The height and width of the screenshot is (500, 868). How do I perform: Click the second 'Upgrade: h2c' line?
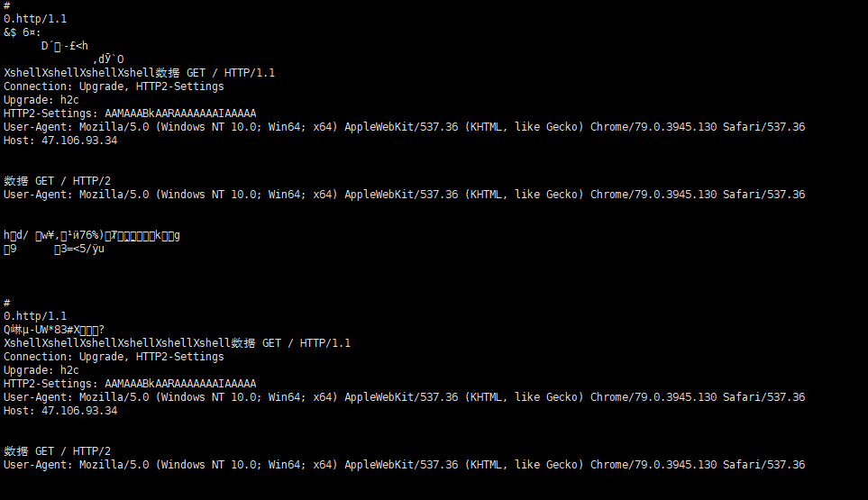(x=41, y=370)
